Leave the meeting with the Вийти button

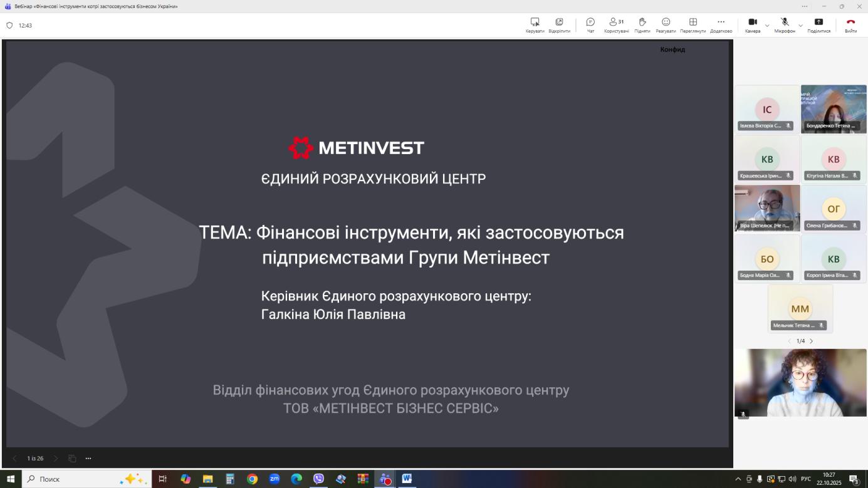850,24
